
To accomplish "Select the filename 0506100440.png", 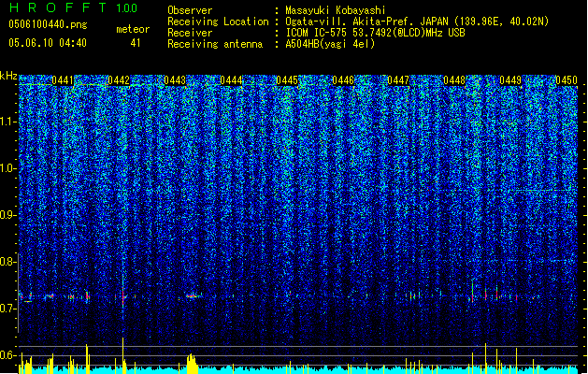I will tap(48, 24).
